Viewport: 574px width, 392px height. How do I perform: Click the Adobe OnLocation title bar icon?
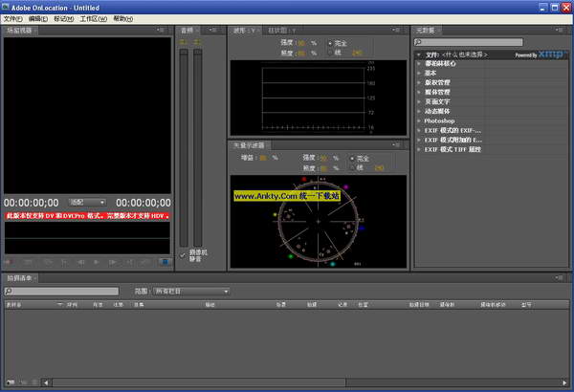pos(7,6)
